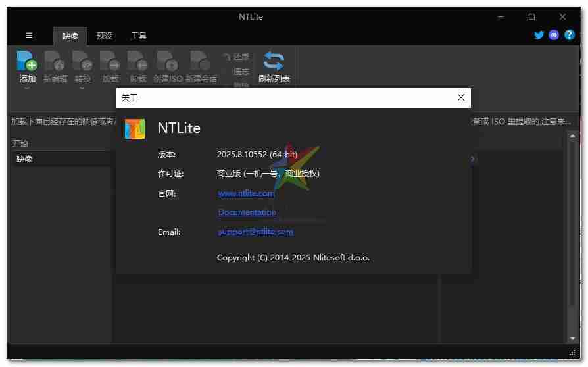Open the Twitter link icon
The image size is (588, 367).
click(x=539, y=36)
